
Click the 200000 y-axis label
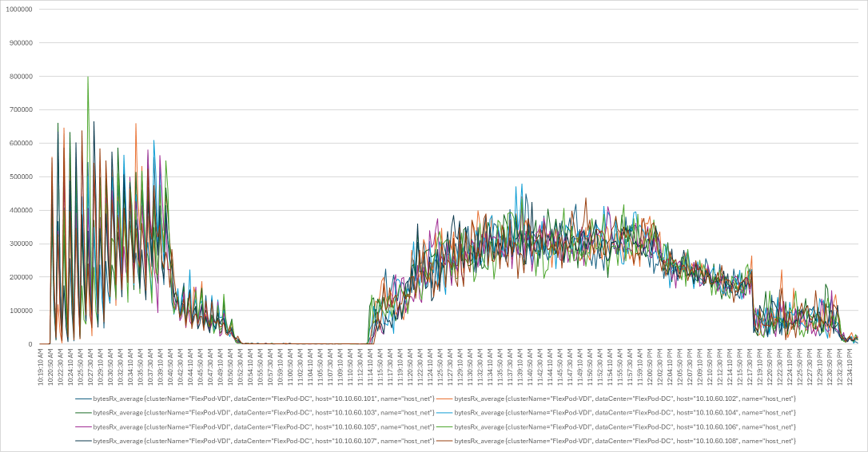(19, 277)
